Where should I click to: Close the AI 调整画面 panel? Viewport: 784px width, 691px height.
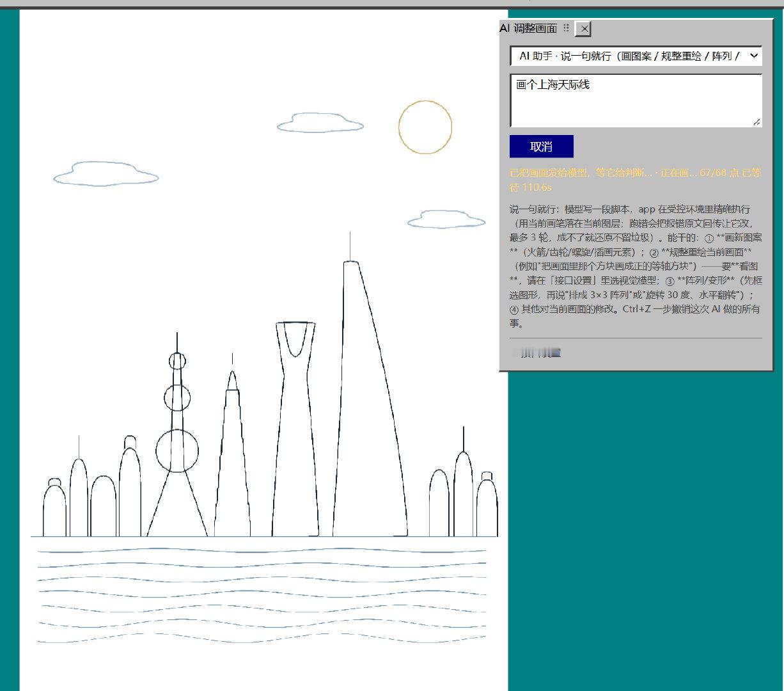583,29
